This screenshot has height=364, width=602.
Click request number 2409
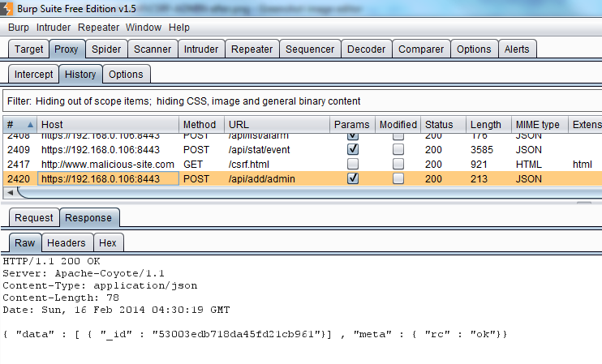[x=19, y=150]
